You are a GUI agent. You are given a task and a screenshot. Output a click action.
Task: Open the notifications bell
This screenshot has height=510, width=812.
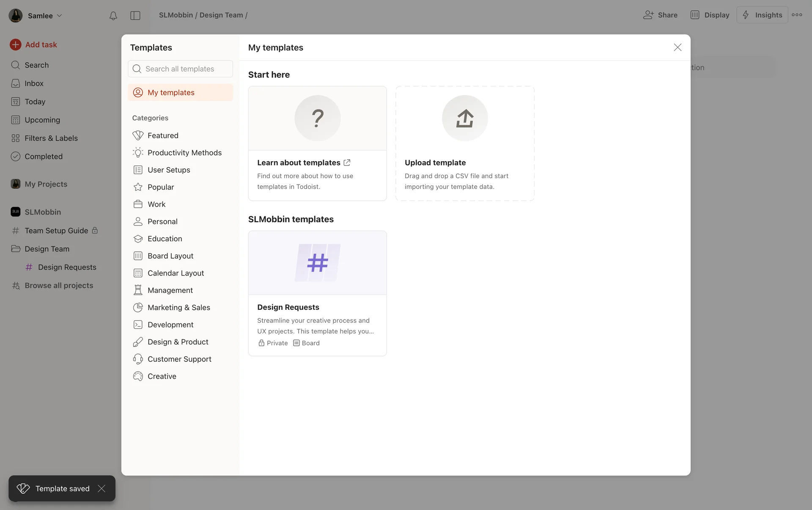tap(113, 16)
